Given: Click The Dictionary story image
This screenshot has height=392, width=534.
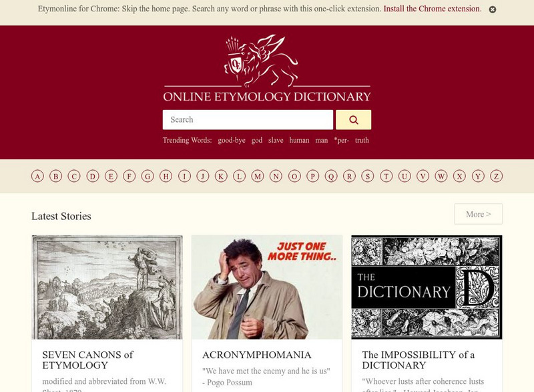Looking at the screenshot, I should (427, 287).
